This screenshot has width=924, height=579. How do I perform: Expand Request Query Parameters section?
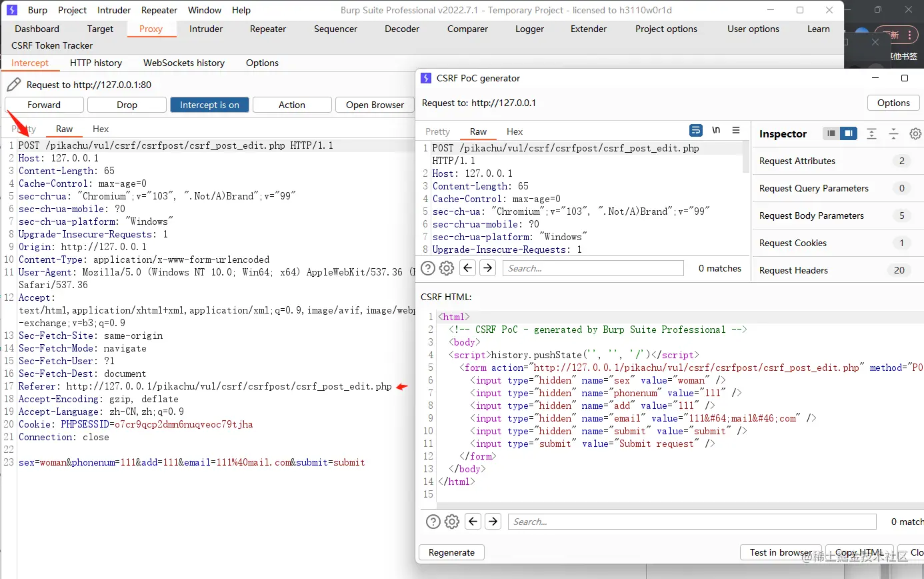pyautogui.click(x=838, y=188)
